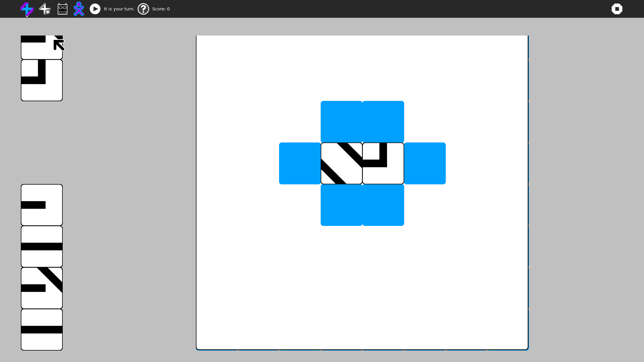Toggle the robot autoplay icon
Screen dimensions: 644x362
tap(62, 9)
